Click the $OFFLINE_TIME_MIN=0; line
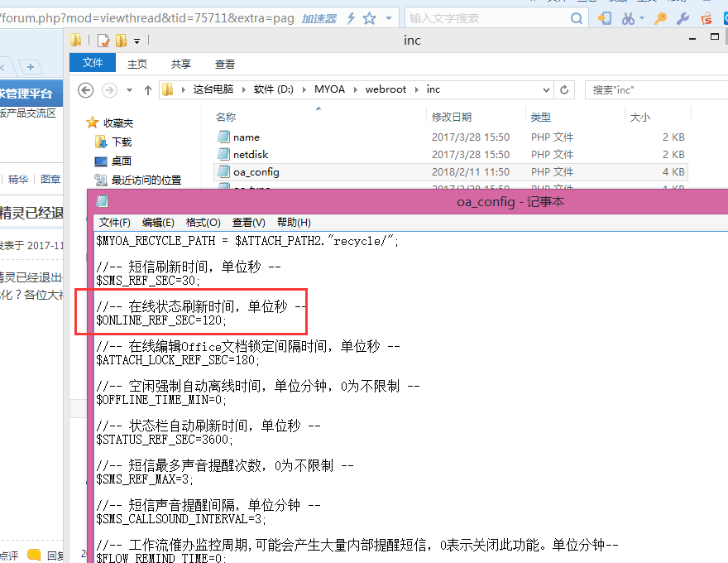This screenshot has width=728, height=563. click(160, 400)
